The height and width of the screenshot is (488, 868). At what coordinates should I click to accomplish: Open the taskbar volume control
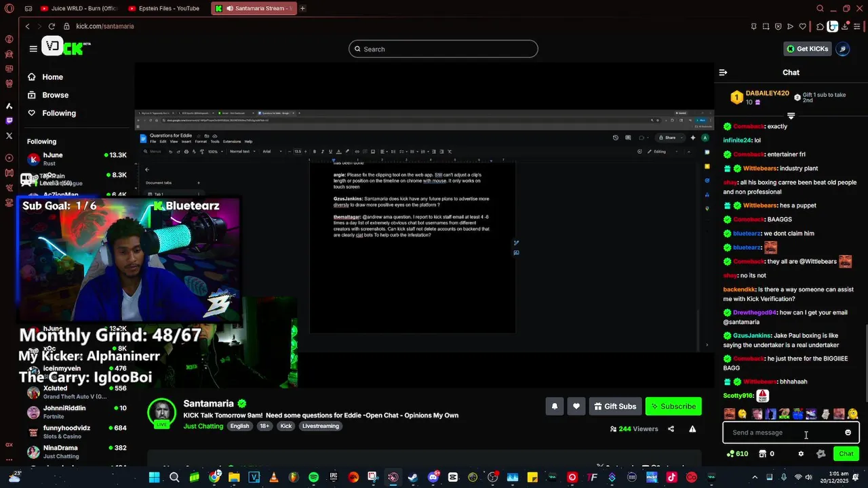pos(810,477)
